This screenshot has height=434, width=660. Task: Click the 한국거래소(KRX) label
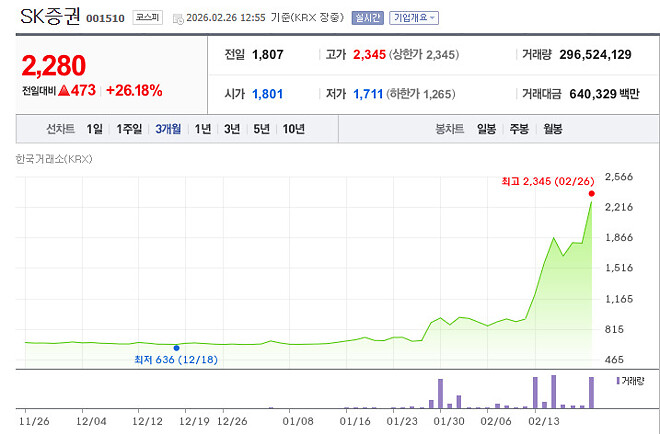point(54,159)
